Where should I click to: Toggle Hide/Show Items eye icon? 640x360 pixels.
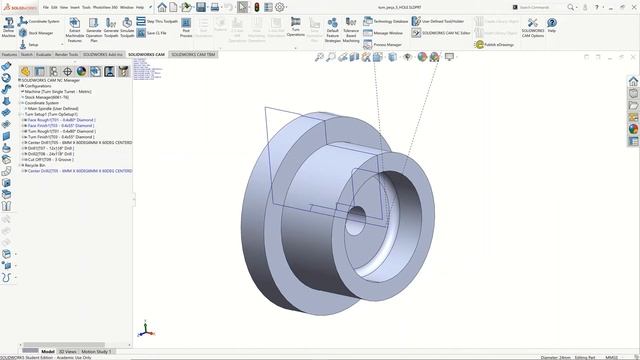(407, 57)
